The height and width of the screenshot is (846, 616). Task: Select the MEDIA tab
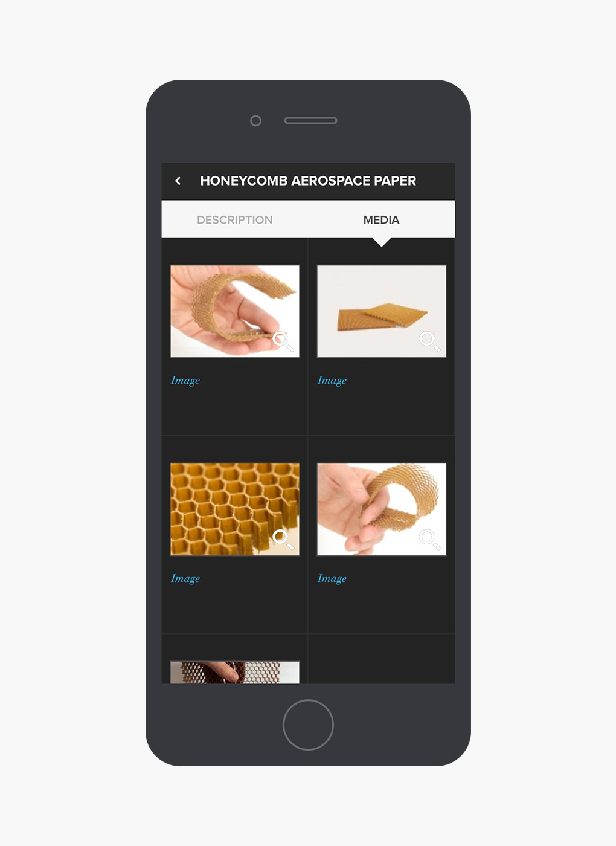(381, 220)
